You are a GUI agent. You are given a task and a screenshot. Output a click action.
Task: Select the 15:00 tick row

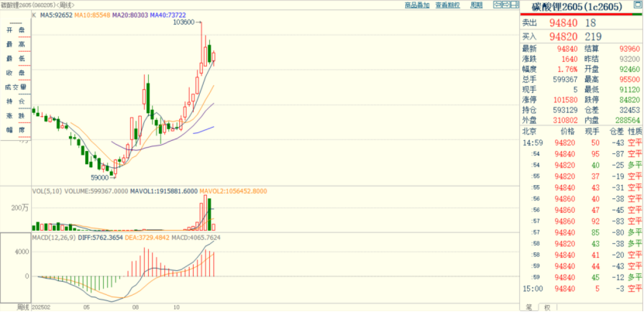pyautogui.click(x=581, y=290)
